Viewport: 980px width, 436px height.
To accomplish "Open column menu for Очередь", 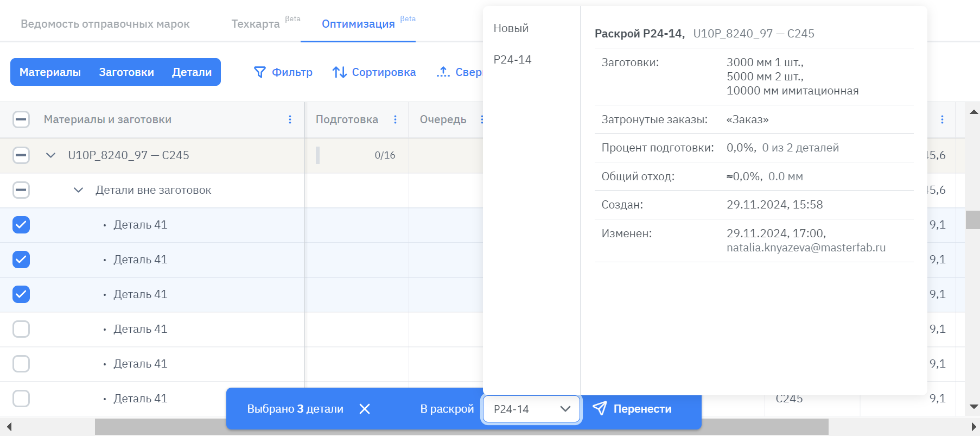I will click(481, 119).
